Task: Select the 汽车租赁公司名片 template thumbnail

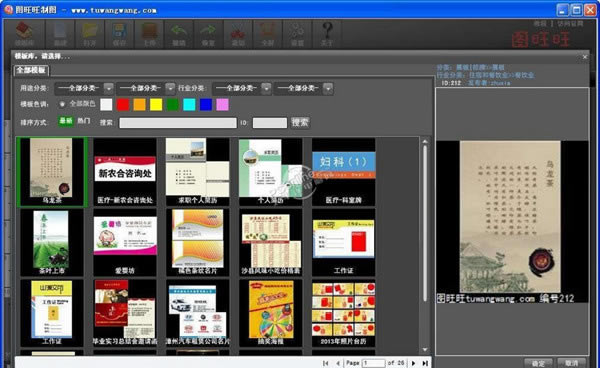Action: coord(197,313)
